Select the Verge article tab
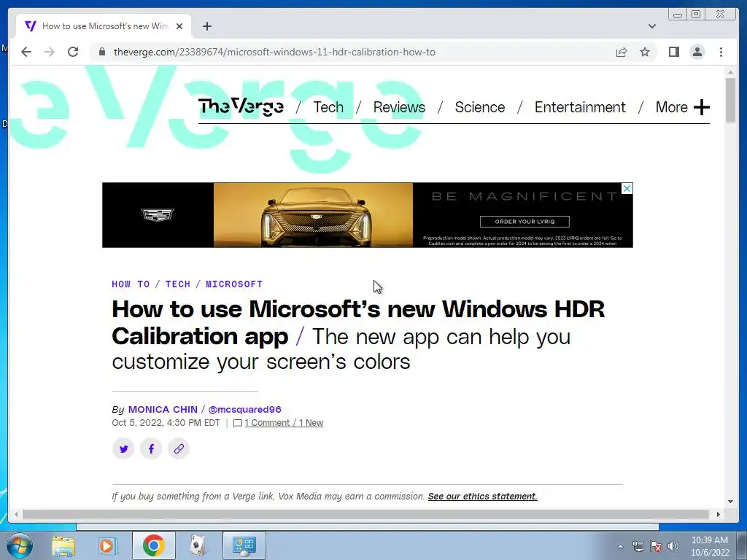The height and width of the screenshot is (560, 747). pos(104,26)
